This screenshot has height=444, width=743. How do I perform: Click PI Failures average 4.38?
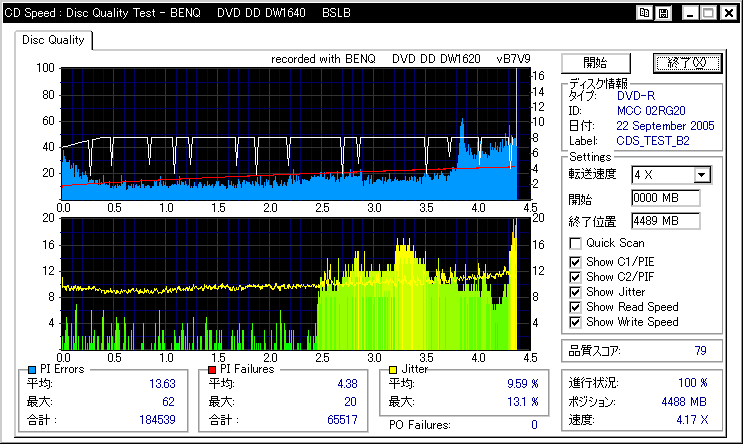pos(347,384)
